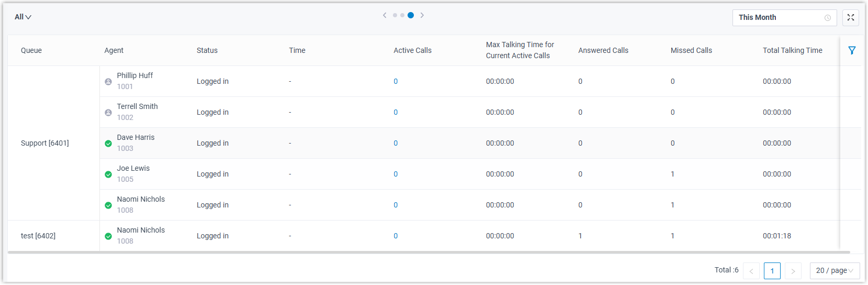Open Active Calls count for Phillip Huff
Screen dimensions: 868x285
tap(396, 81)
